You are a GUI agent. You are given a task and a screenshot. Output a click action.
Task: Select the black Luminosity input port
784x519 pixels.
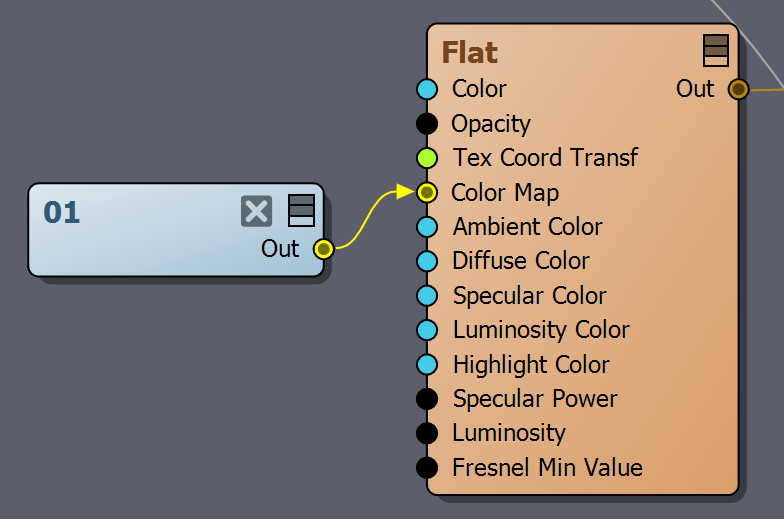427,433
